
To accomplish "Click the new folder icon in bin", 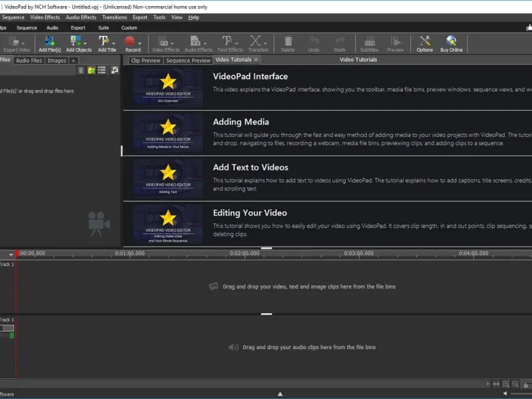I will 91,70.
